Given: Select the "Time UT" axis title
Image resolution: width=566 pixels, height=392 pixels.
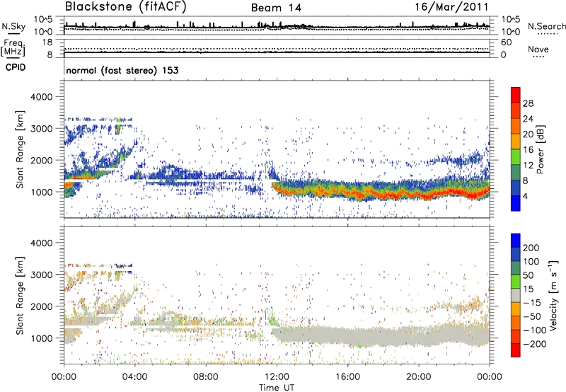Looking at the screenshot, I should pos(277,388).
